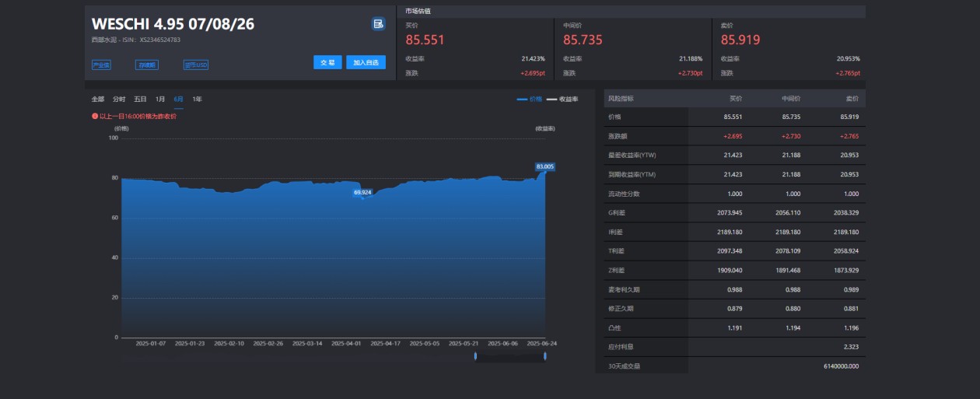
Task: Click the 应付利息 value 2.323
Action: tap(851, 347)
